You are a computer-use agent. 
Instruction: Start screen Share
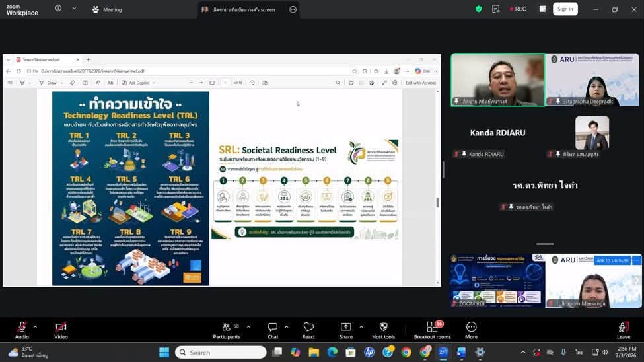(346, 330)
